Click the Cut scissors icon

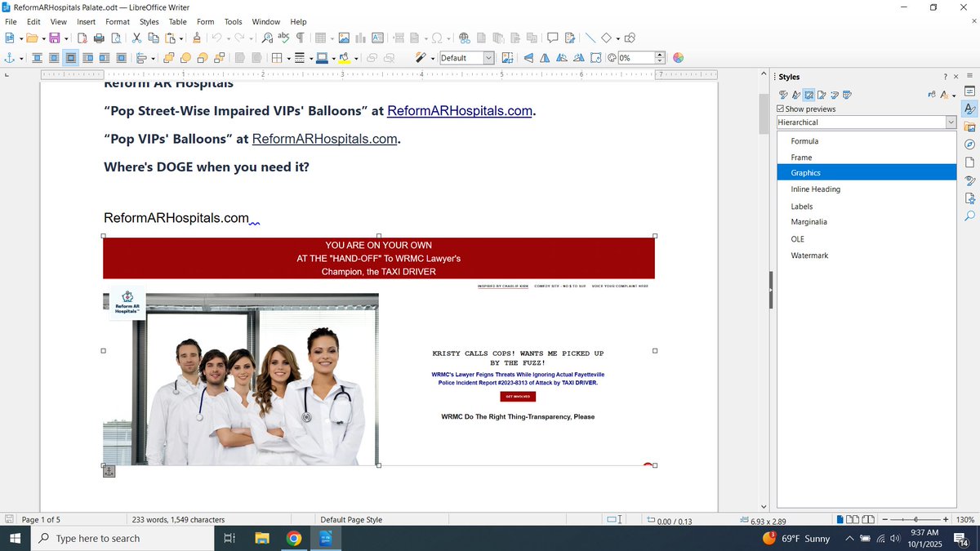pyautogui.click(x=136, y=38)
